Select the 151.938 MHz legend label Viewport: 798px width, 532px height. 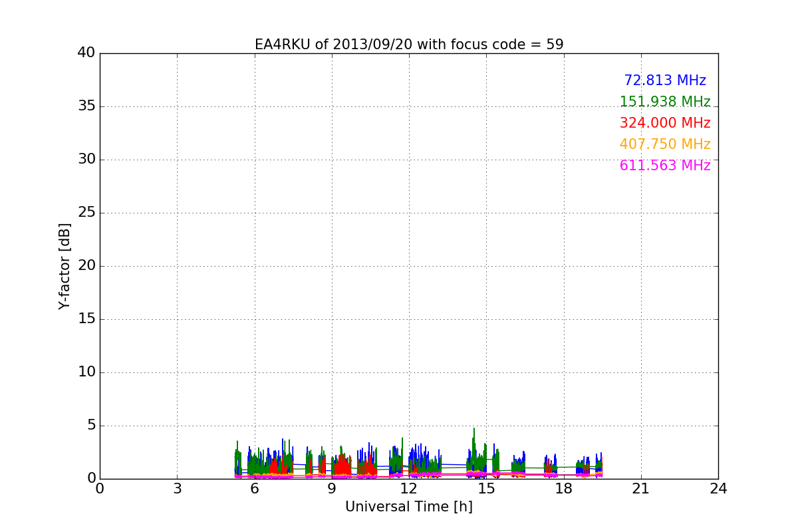pos(665,102)
